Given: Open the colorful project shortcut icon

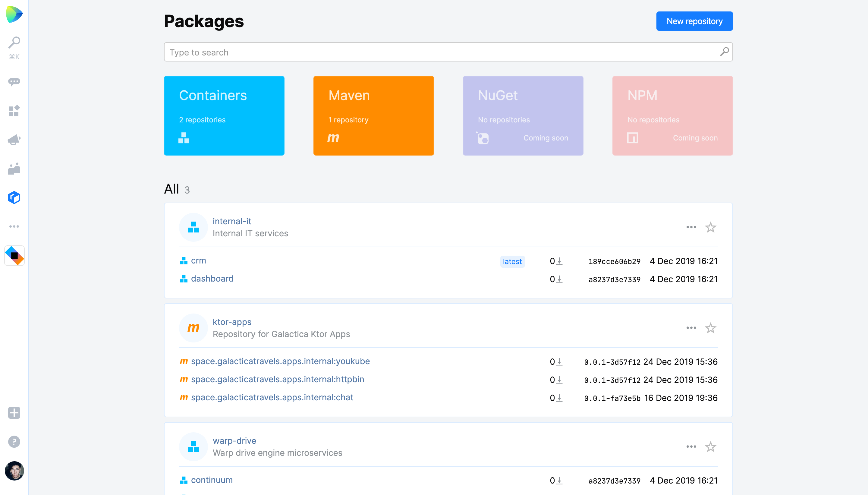Looking at the screenshot, I should [14, 256].
